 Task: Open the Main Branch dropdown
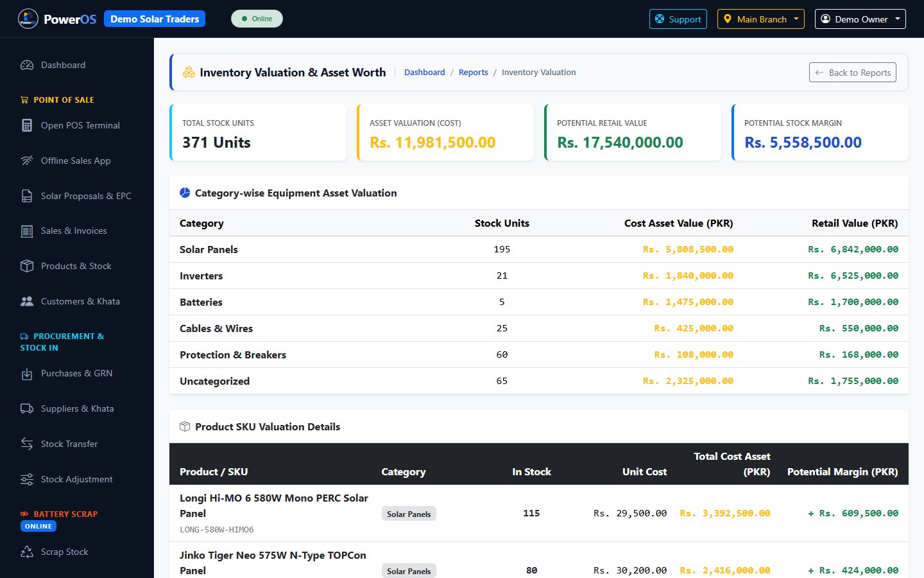click(x=760, y=19)
